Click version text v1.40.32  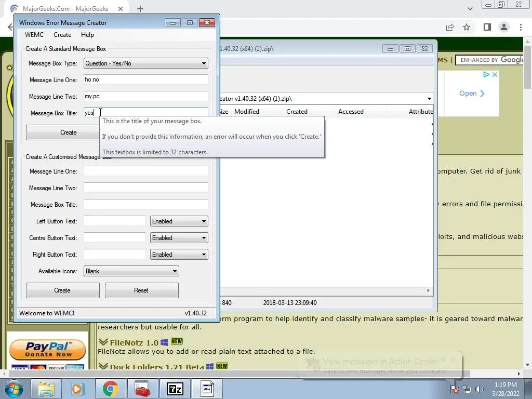point(196,313)
